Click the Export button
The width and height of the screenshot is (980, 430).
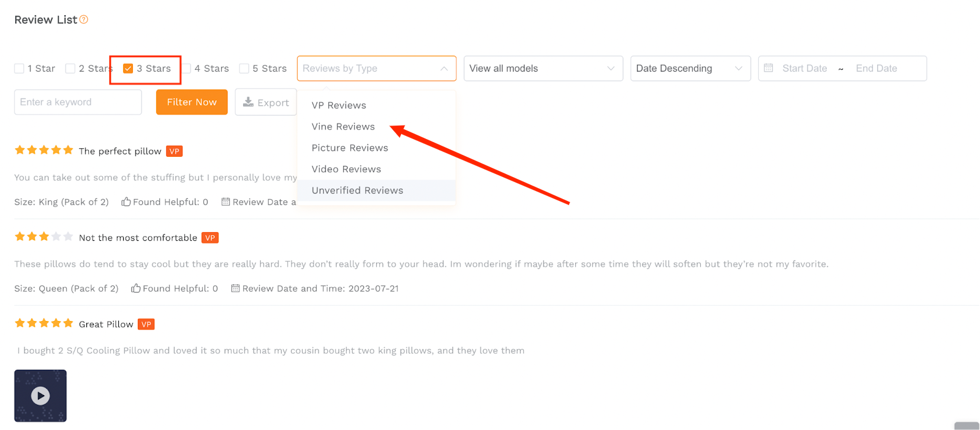266,102
